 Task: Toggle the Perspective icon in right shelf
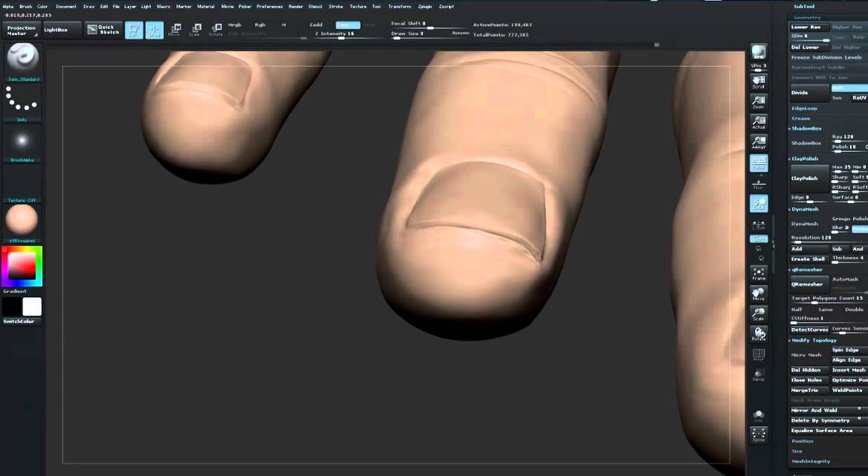pyautogui.click(x=759, y=162)
